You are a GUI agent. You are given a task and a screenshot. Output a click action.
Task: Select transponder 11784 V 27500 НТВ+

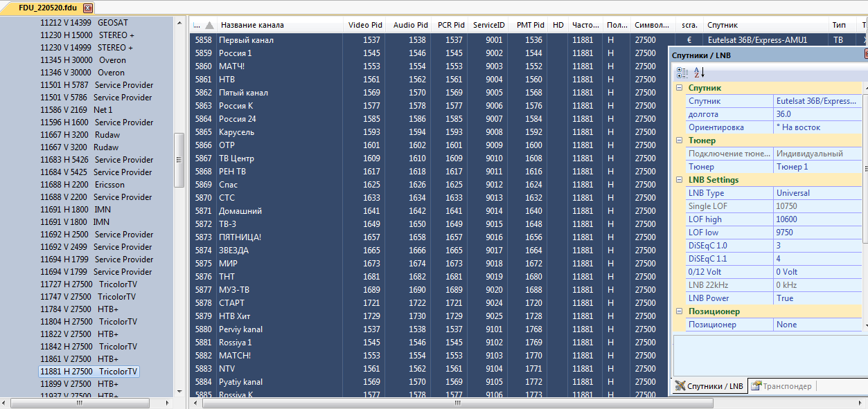pyautogui.click(x=79, y=309)
